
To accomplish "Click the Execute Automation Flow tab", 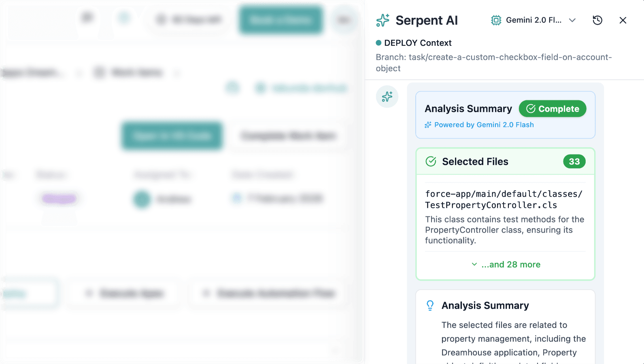I will pos(269,293).
